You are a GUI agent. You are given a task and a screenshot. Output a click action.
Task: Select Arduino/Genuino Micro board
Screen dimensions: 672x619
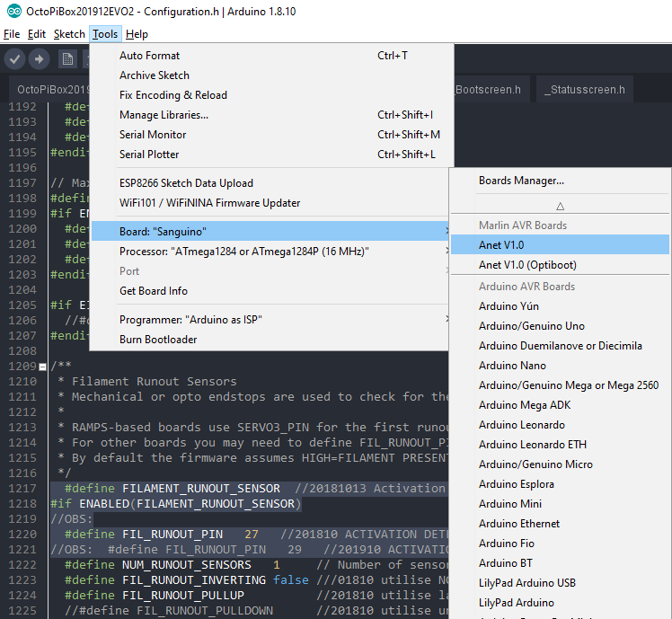pos(560,464)
